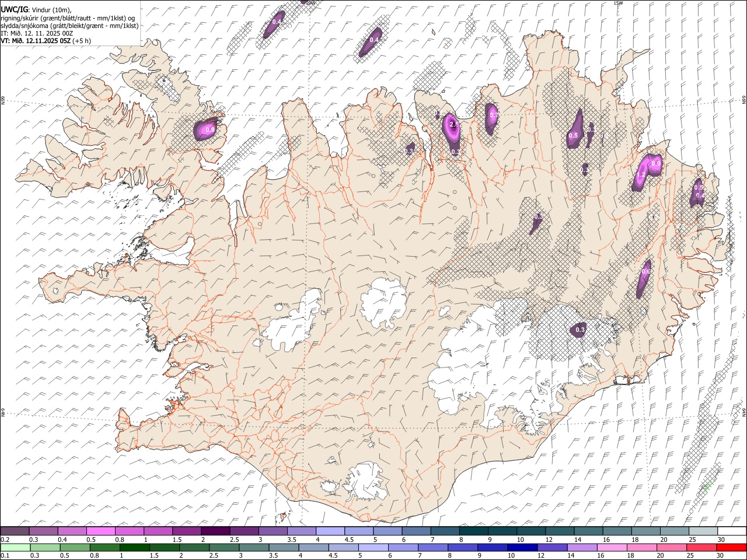The image size is (747, 560).
Task: Click the '(+5 h)' forecast offset text
Action: (x=82, y=41)
